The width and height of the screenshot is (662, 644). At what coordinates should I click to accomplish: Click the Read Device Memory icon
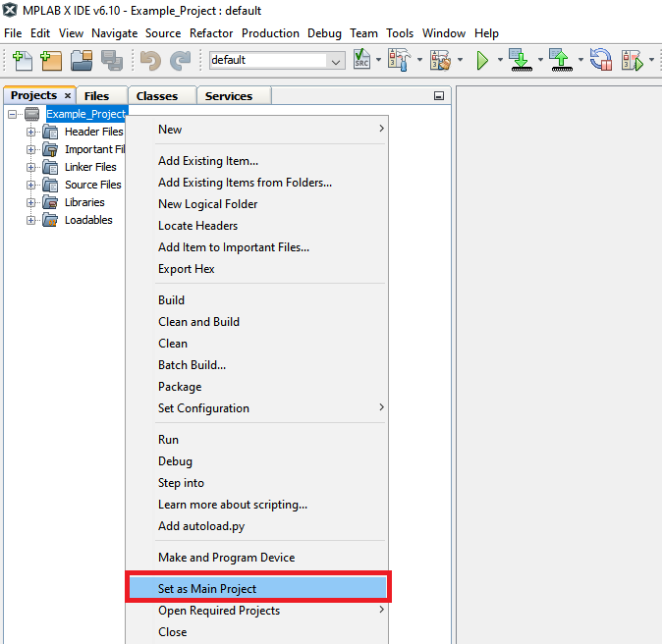(561, 60)
